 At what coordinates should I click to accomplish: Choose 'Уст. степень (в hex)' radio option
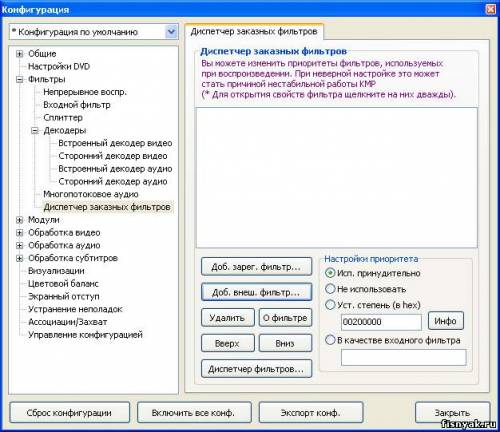330,305
